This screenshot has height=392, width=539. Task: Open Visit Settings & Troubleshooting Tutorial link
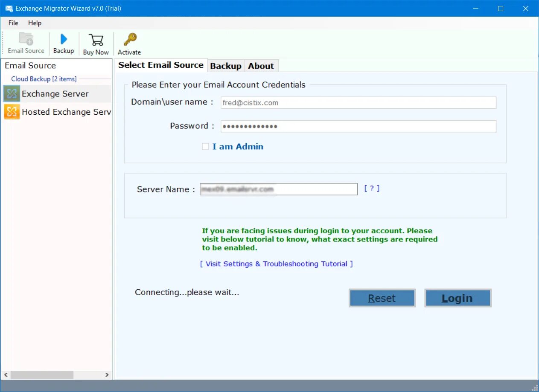coord(277,264)
